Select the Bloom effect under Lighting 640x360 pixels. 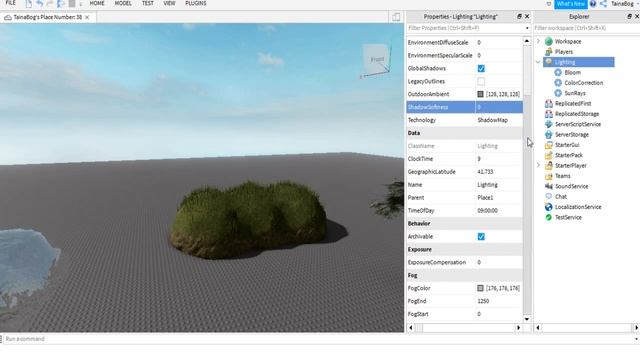(572, 72)
